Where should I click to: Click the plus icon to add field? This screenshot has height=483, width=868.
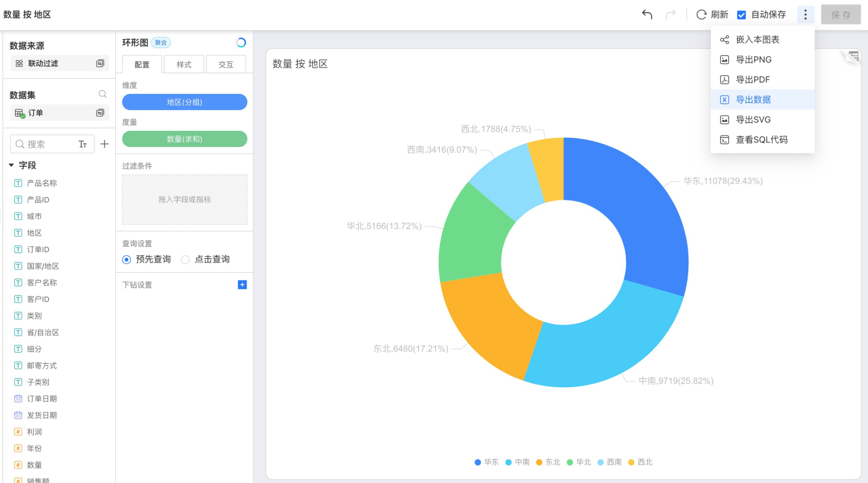[x=104, y=144]
